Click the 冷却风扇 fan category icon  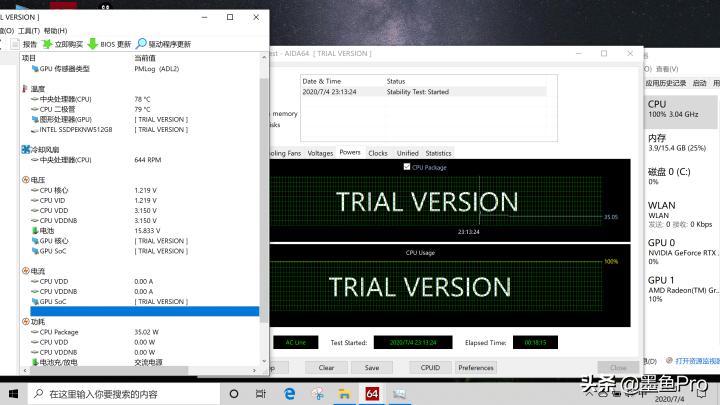pyautogui.click(x=26, y=149)
